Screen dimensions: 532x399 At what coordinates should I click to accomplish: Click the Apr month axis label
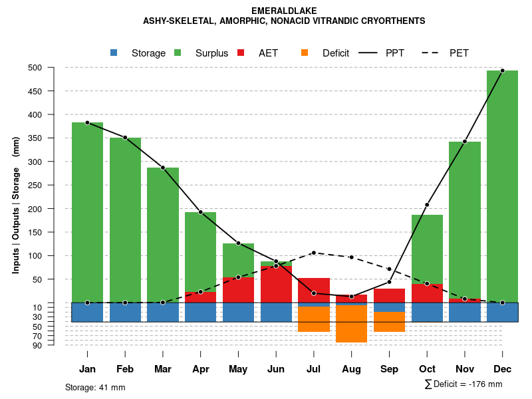click(201, 369)
